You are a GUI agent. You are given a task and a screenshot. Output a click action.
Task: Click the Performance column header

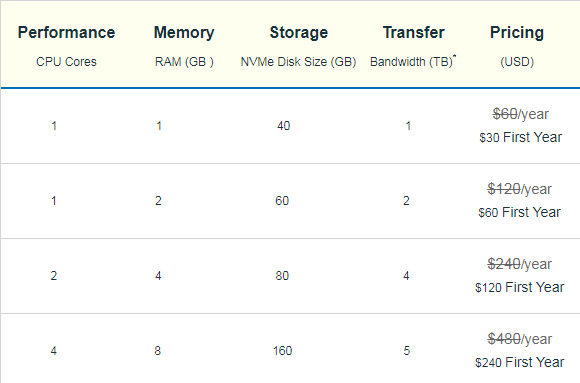[x=67, y=33]
